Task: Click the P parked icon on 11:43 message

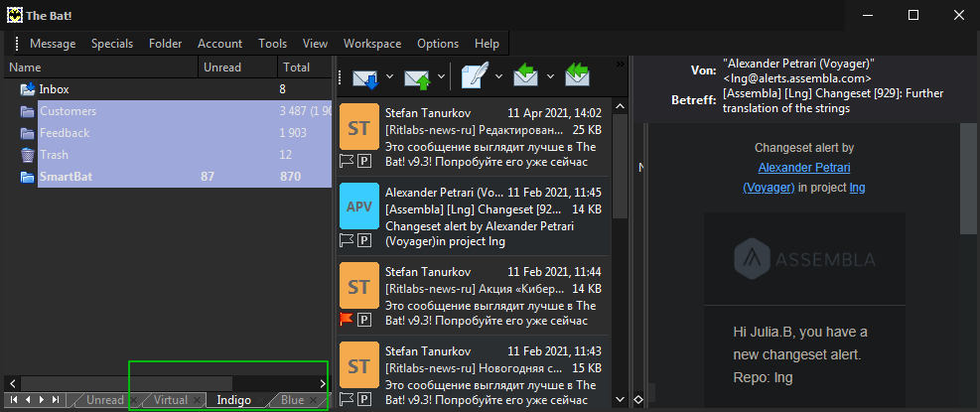Action: point(364,398)
